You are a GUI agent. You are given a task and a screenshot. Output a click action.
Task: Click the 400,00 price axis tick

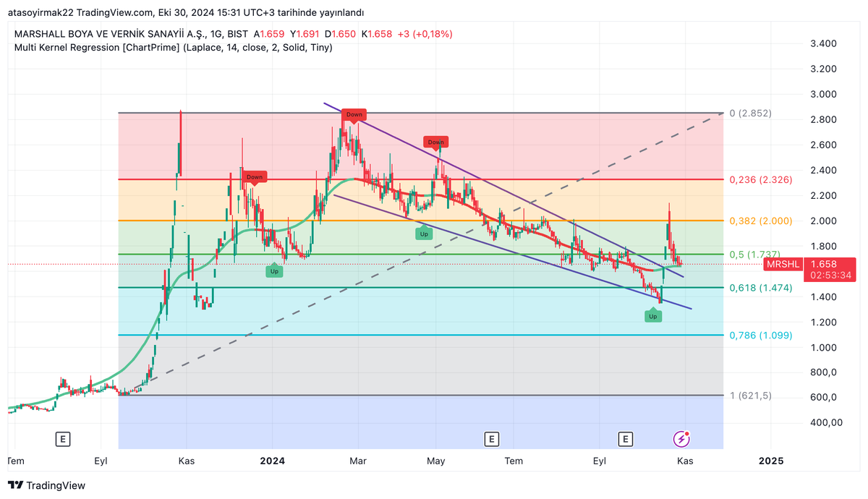pyautogui.click(x=826, y=423)
